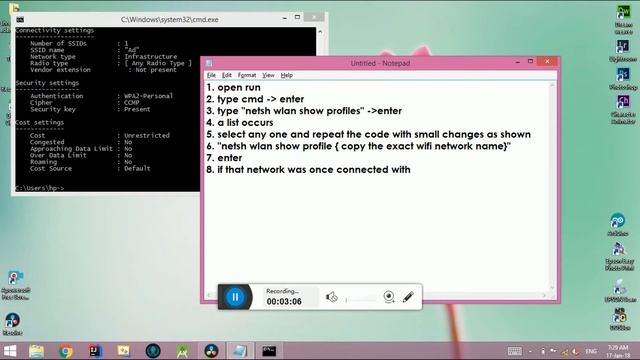This screenshot has width=640, height=360.
Task: Mute the recorder speaker icon
Action: (331, 297)
